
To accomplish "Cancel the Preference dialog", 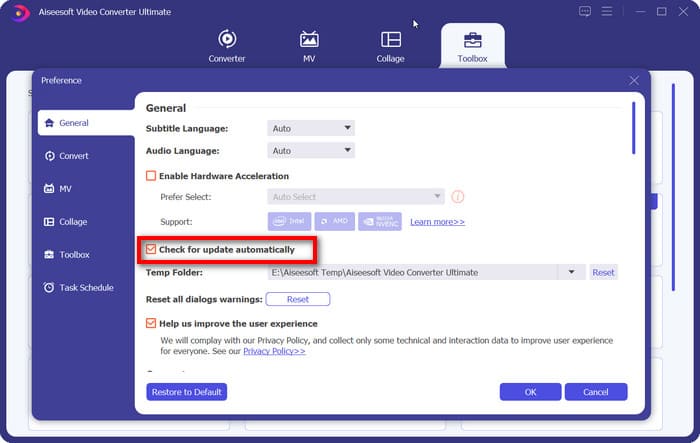I will 596,392.
